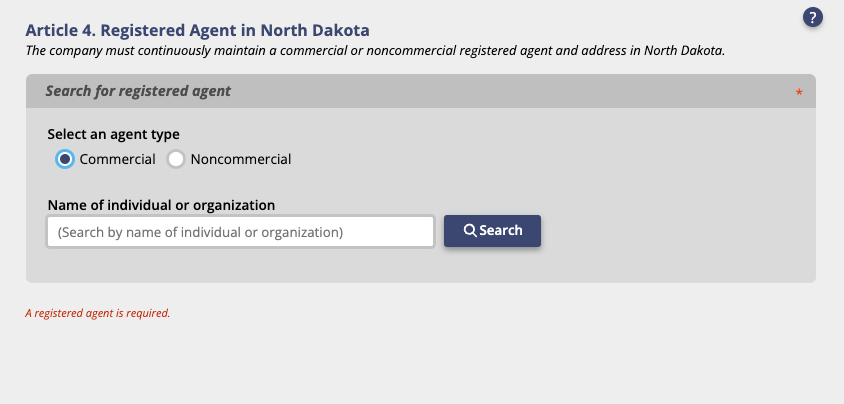Click the Article 4 Registered Agent heading
Image resolution: width=844 pixels, height=404 pixels.
point(198,30)
